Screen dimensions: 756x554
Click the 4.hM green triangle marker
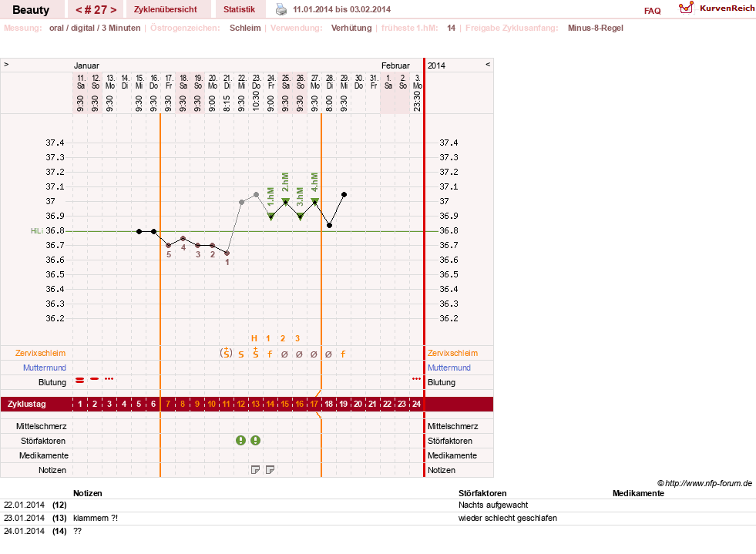pyautogui.click(x=315, y=202)
